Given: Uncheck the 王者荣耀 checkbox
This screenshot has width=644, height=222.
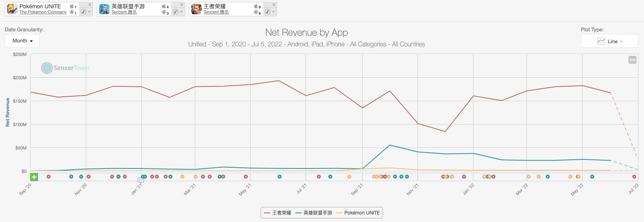Looking at the screenshot, I should pyautogui.click(x=267, y=12).
